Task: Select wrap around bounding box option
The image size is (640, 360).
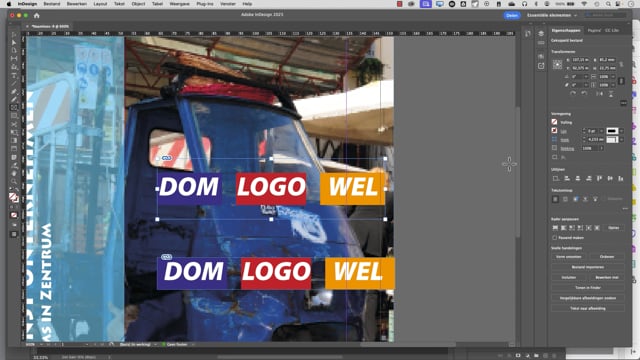Action: coord(565,199)
